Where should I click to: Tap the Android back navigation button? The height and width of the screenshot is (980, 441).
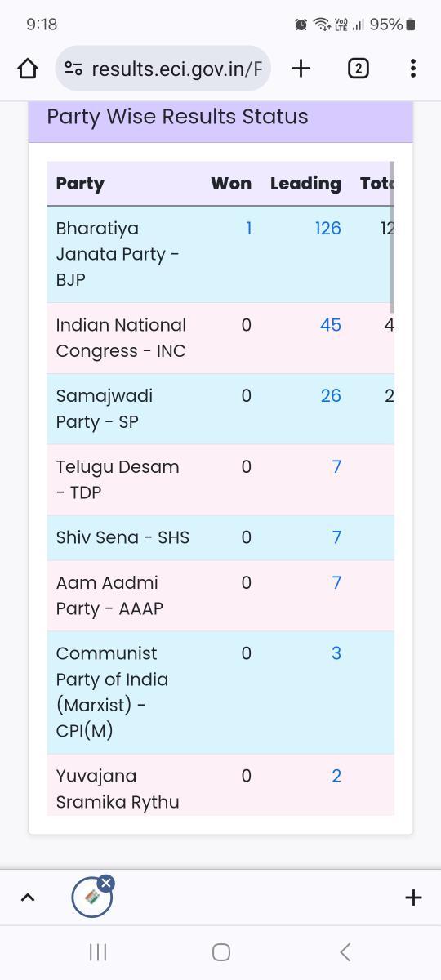[345, 951]
